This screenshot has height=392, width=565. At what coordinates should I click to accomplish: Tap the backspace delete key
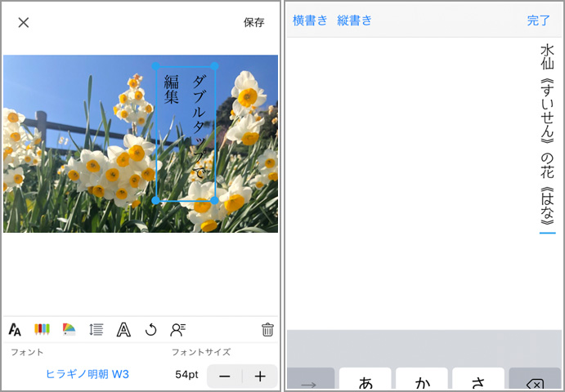(x=535, y=379)
